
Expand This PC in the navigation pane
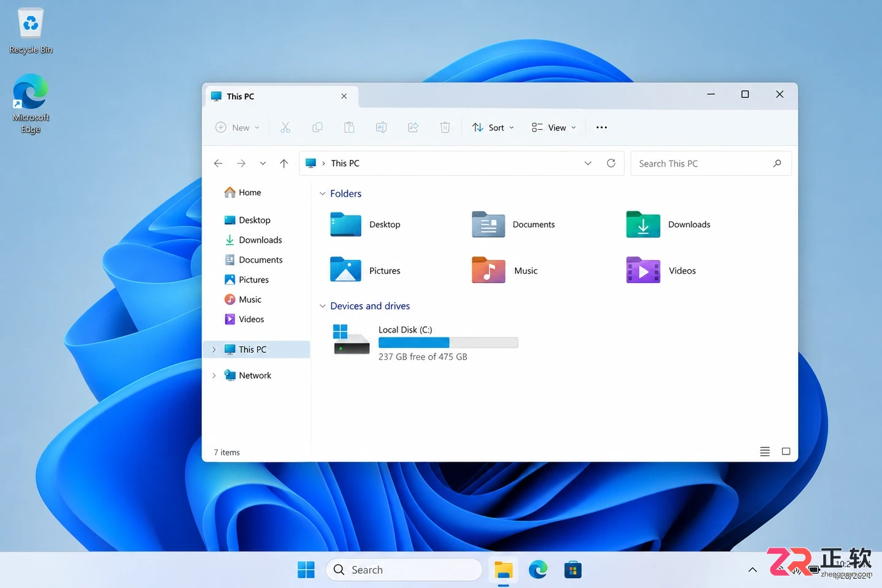tap(214, 349)
